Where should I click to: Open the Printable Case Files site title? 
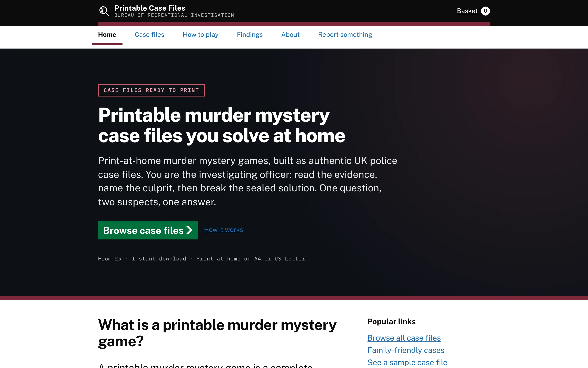(x=150, y=8)
